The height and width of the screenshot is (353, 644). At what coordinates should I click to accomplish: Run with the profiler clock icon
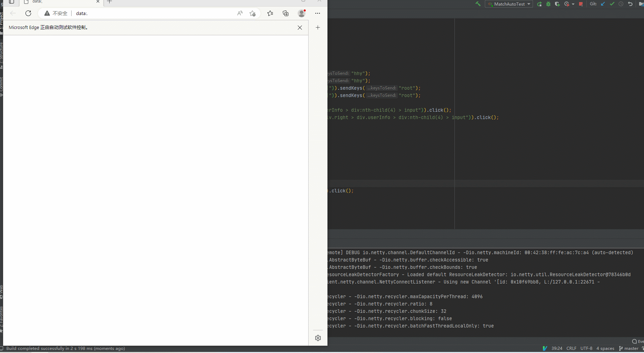point(567,4)
